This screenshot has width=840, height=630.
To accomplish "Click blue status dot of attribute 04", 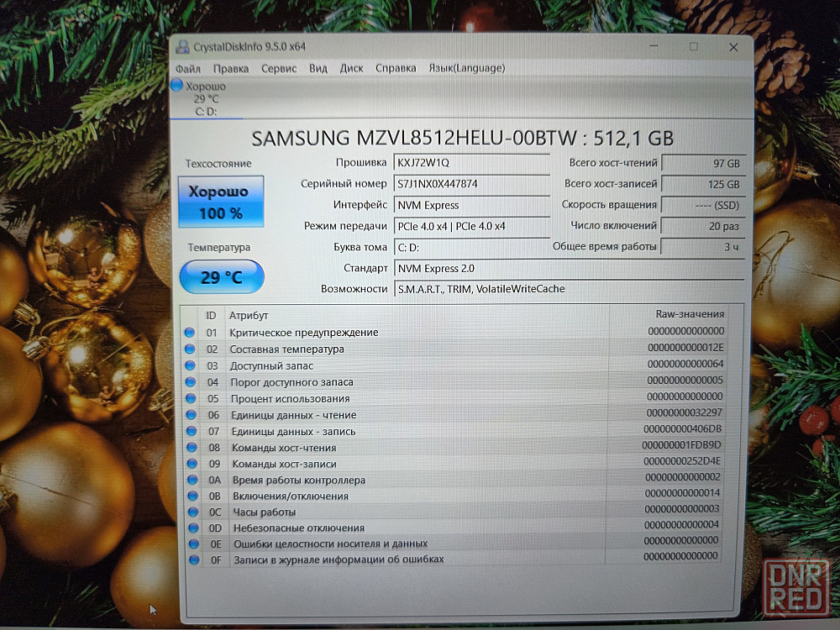I will [191, 382].
